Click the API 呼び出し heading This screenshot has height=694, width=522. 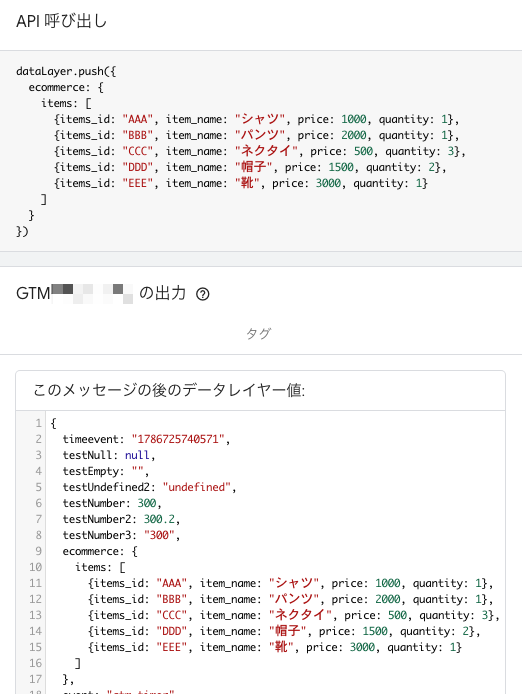(62, 21)
